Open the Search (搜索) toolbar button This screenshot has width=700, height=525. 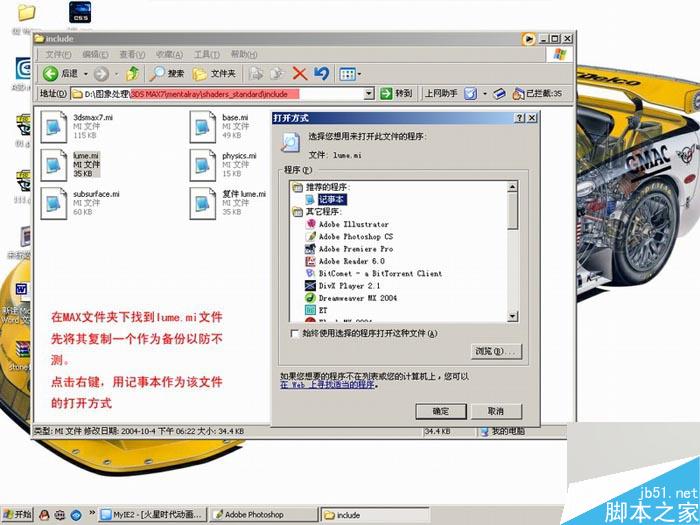(x=167, y=74)
